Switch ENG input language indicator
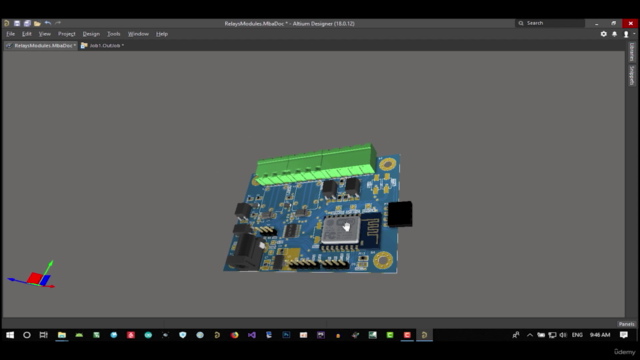The image size is (640, 360). pyautogui.click(x=577, y=335)
